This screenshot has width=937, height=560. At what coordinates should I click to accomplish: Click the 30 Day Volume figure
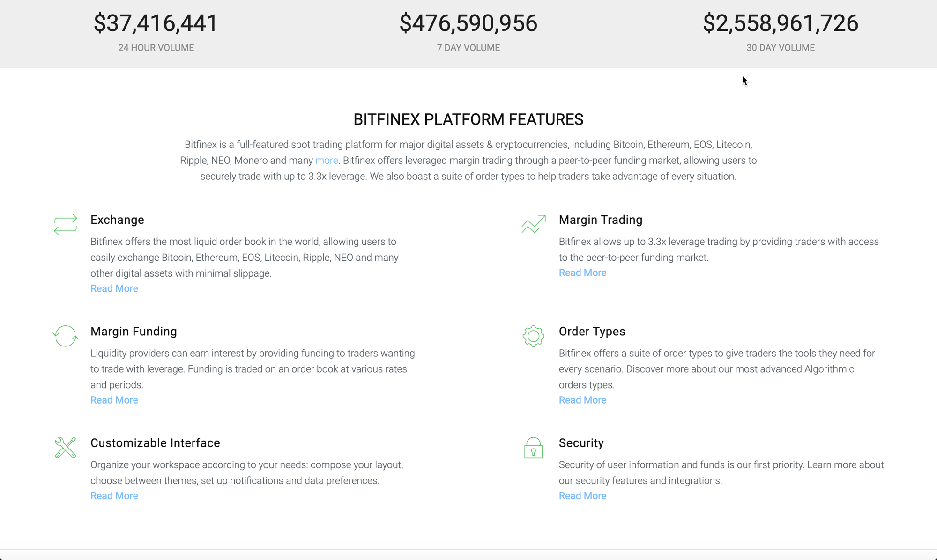781,23
